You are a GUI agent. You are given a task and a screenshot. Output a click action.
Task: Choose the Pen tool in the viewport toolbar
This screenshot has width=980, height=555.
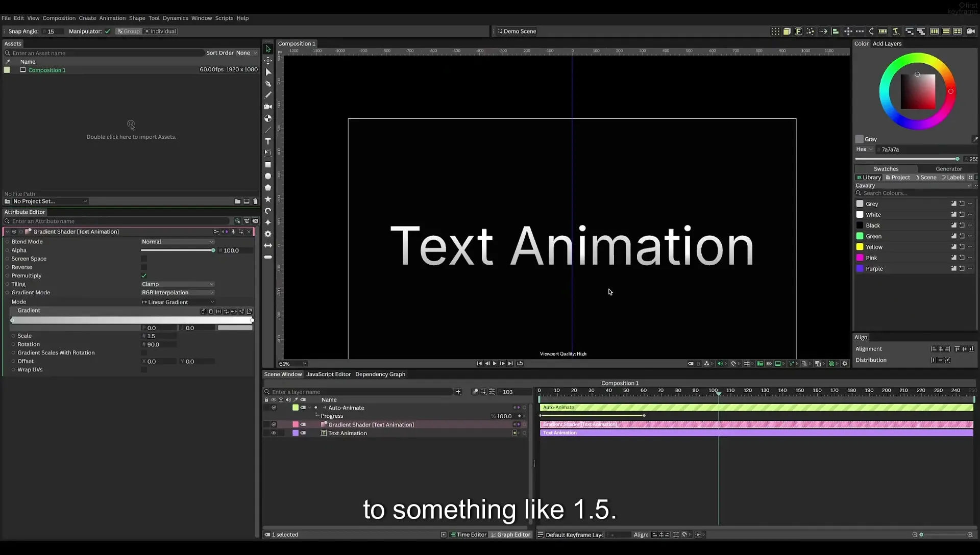268,84
